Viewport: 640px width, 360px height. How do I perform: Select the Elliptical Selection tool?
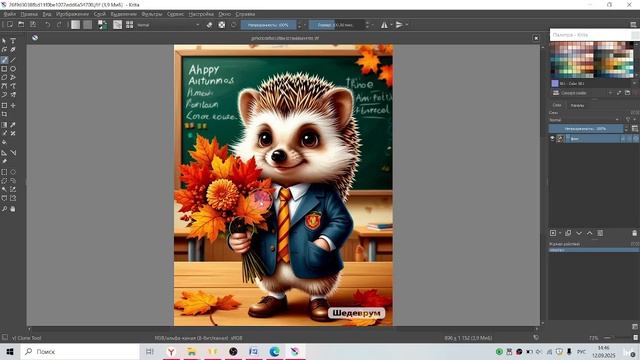pyautogui.click(x=13, y=172)
